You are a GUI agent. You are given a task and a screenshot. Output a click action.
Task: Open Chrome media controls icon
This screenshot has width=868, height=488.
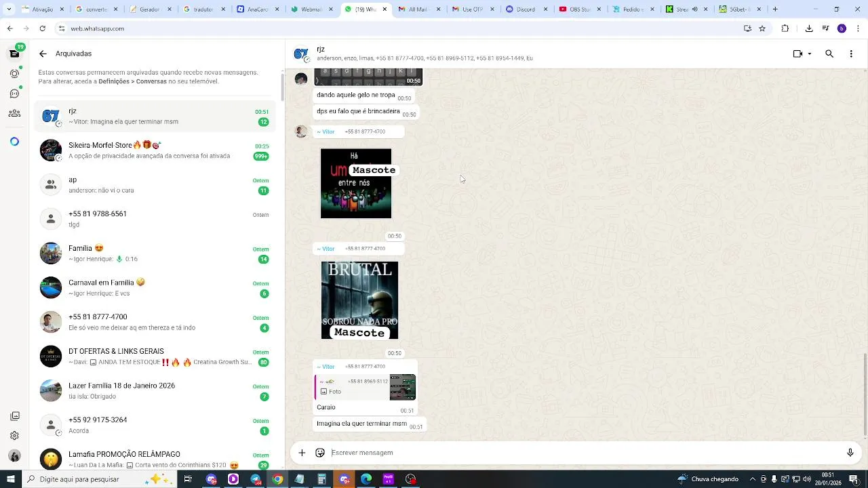[x=825, y=28]
